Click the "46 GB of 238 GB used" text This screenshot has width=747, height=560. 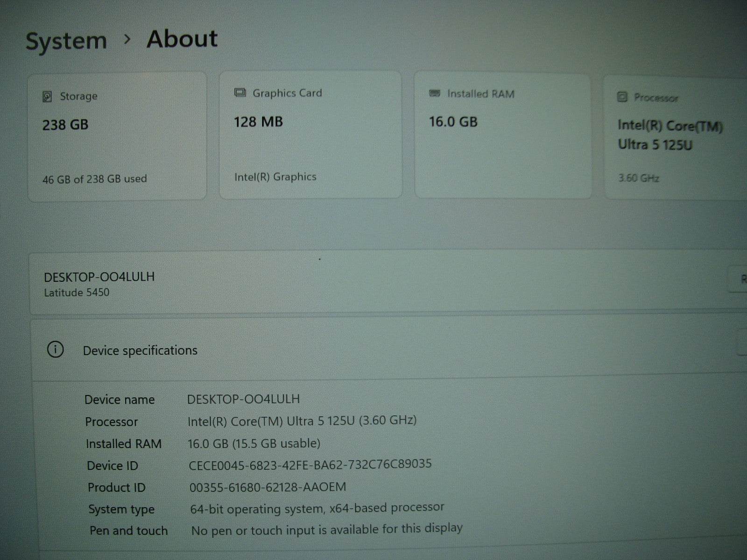pyautogui.click(x=95, y=179)
